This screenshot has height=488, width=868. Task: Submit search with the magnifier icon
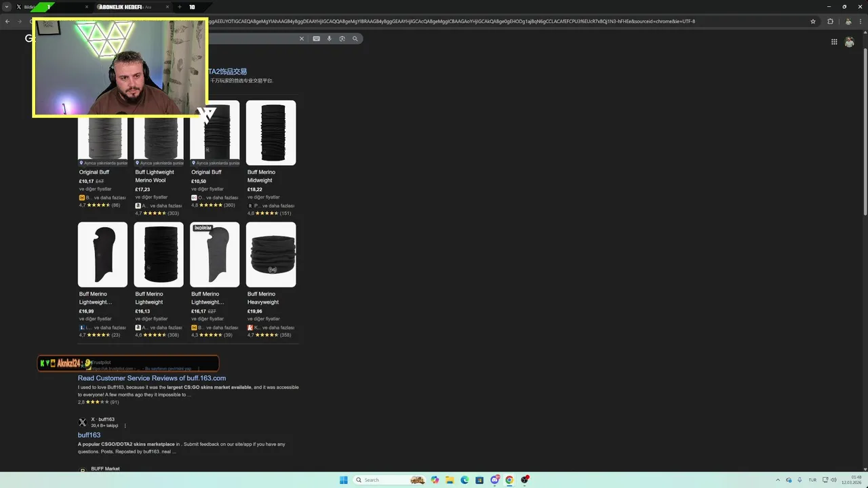pyautogui.click(x=355, y=39)
